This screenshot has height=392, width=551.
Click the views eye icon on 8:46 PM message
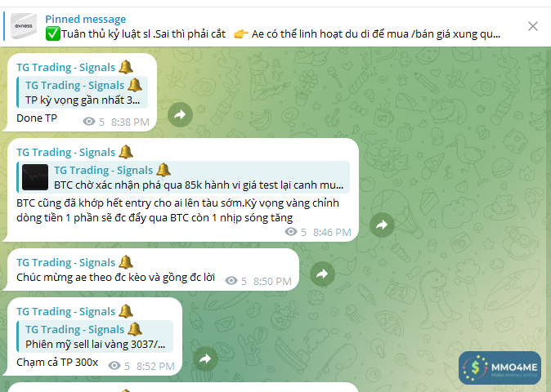pos(291,232)
